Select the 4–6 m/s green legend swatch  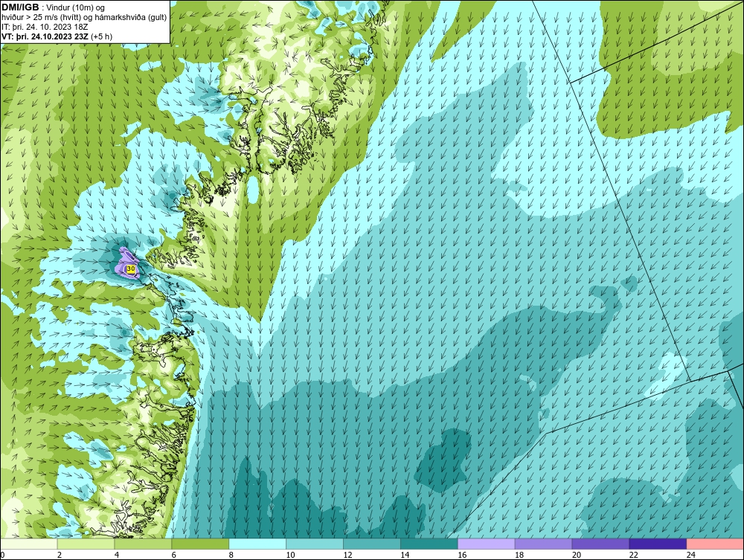click(143, 544)
